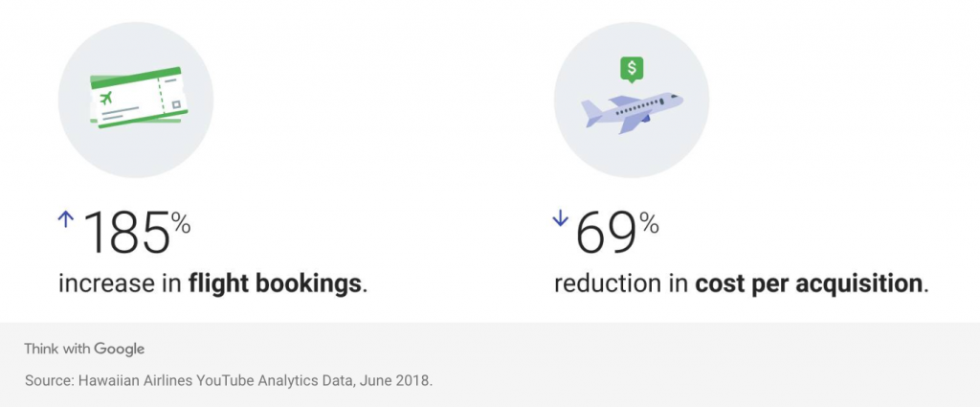Click the up arrow beside 185%

click(66, 220)
